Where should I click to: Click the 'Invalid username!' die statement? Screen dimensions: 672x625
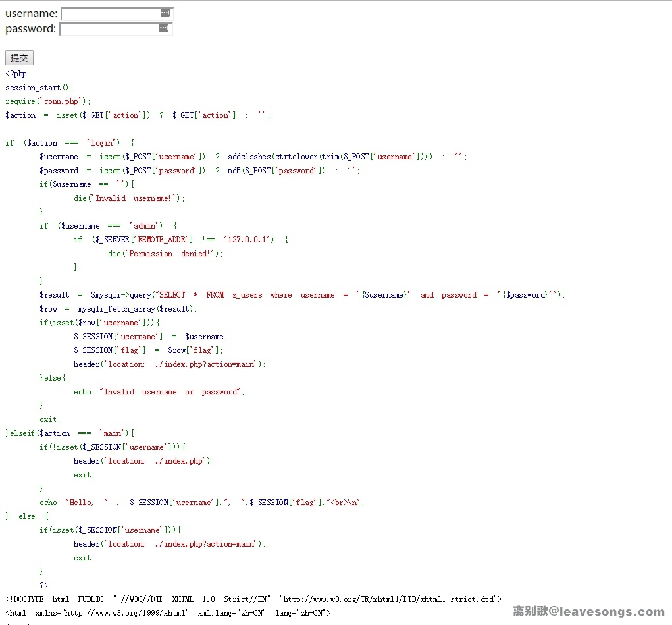(129, 198)
